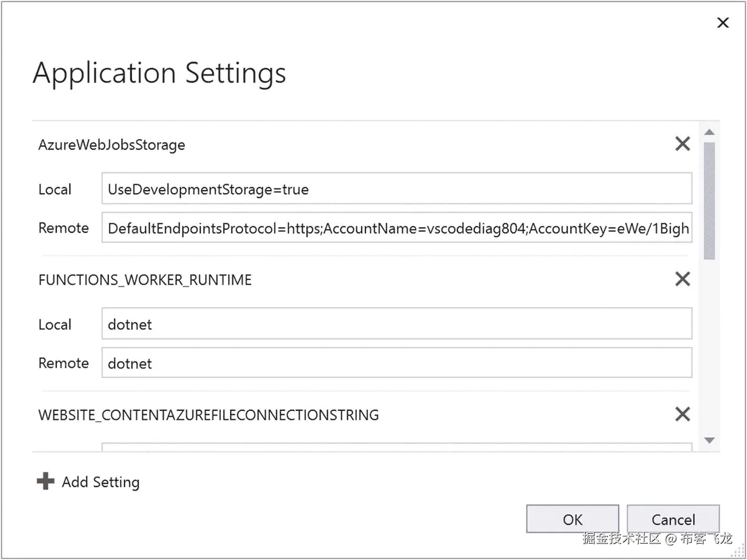This screenshot has width=747, height=560.
Task: Click the AzureWebJobsStorage Remote connection string field
Action: coord(396,228)
